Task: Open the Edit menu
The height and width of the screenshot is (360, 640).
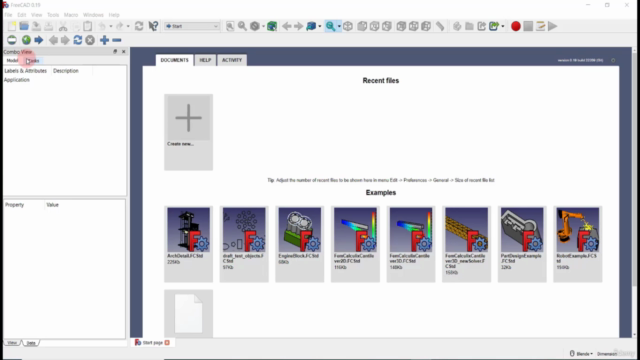Action: (22, 15)
